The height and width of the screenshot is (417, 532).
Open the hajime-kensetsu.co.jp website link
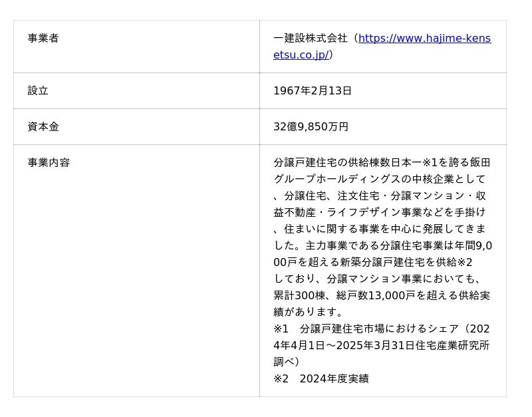(424, 39)
